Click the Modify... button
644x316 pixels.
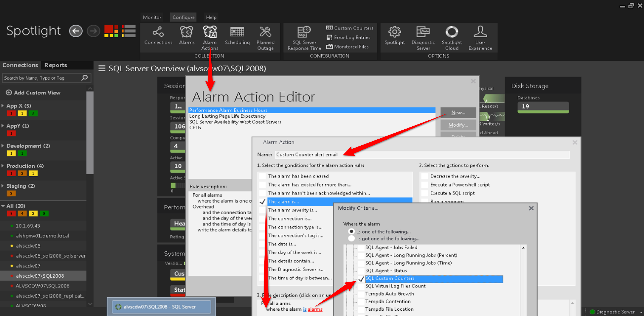pos(458,125)
